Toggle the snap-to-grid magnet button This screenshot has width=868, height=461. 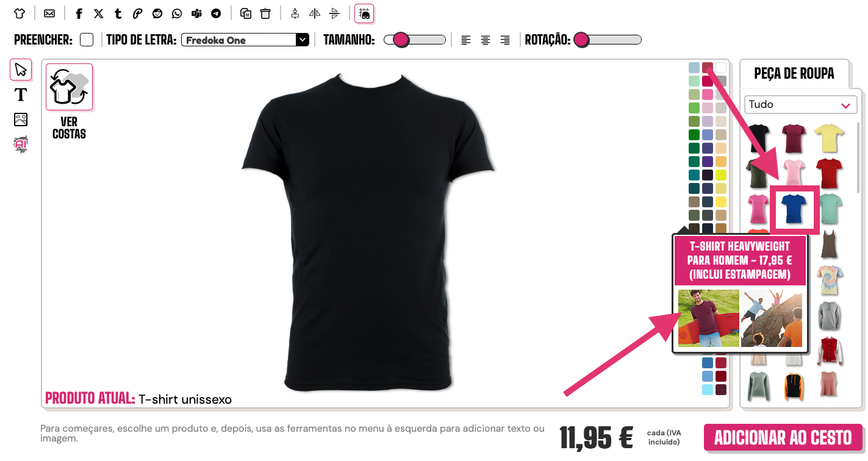[x=364, y=13]
